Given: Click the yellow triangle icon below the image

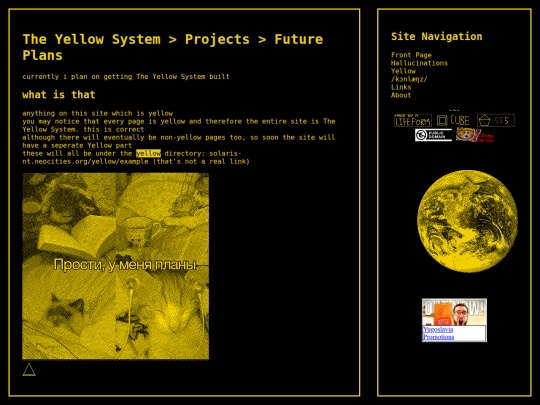Looking at the screenshot, I should point(29,370).
